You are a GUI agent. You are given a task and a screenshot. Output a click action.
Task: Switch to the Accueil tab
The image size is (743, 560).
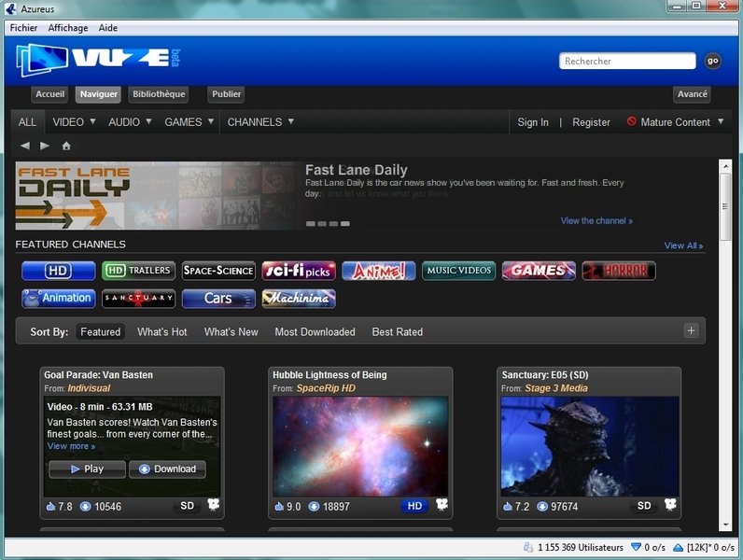(x=49, y=94)
